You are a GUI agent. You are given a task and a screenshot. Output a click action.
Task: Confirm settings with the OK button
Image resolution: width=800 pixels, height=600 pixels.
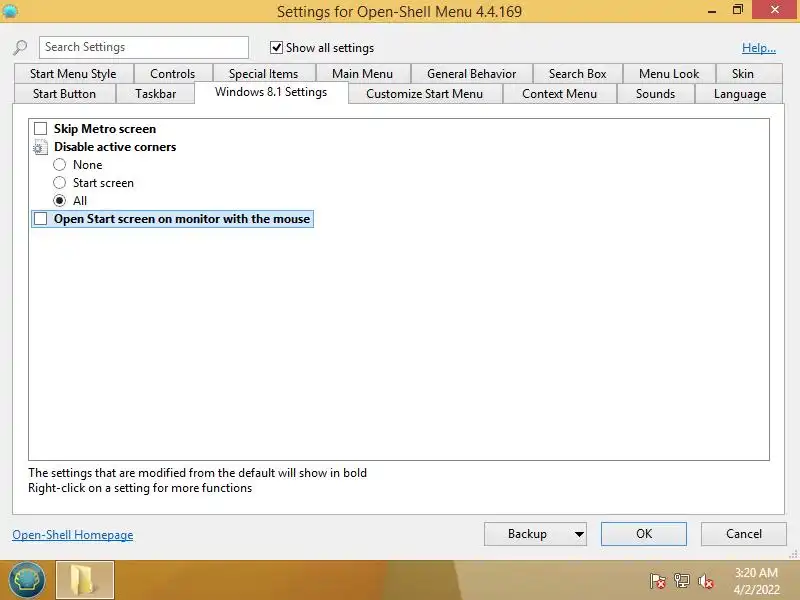644,534
